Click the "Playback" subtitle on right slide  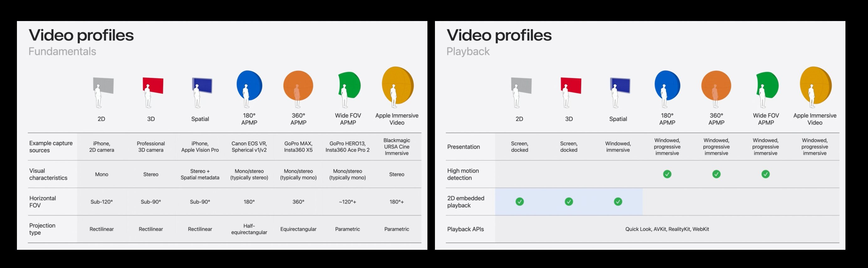click(x=468, y=51)
